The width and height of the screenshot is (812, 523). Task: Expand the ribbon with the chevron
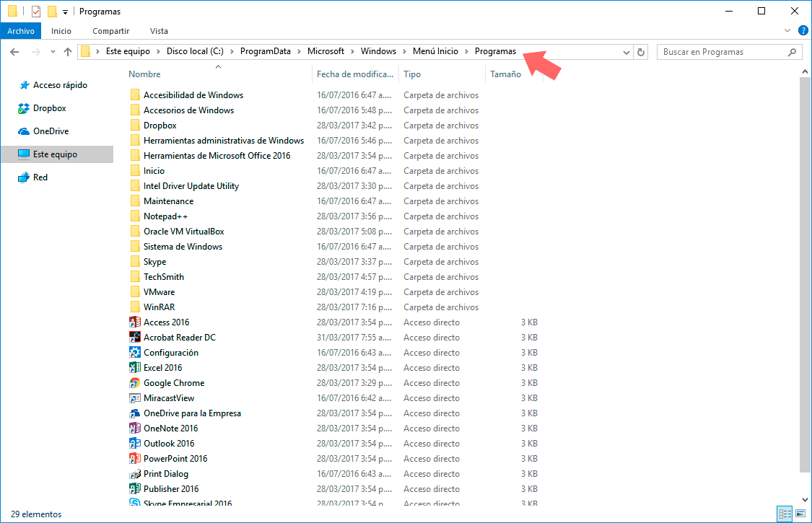787,30
